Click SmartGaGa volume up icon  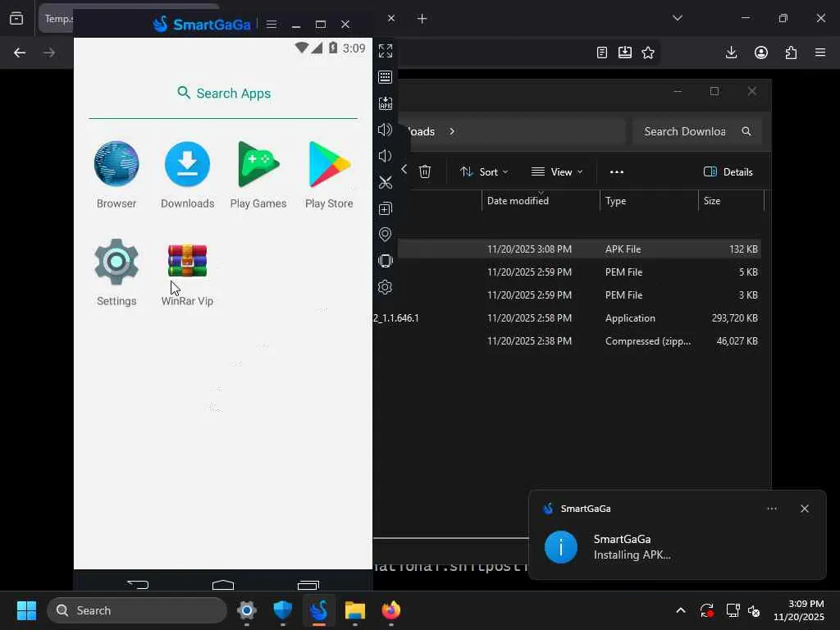(386, 130)
